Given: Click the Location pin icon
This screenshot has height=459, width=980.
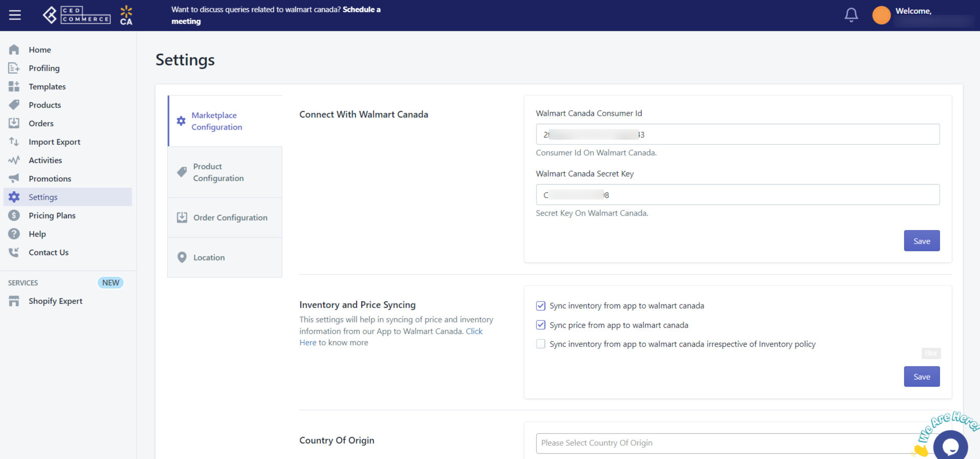Looking at the screenshot, I should click(182, 257).
